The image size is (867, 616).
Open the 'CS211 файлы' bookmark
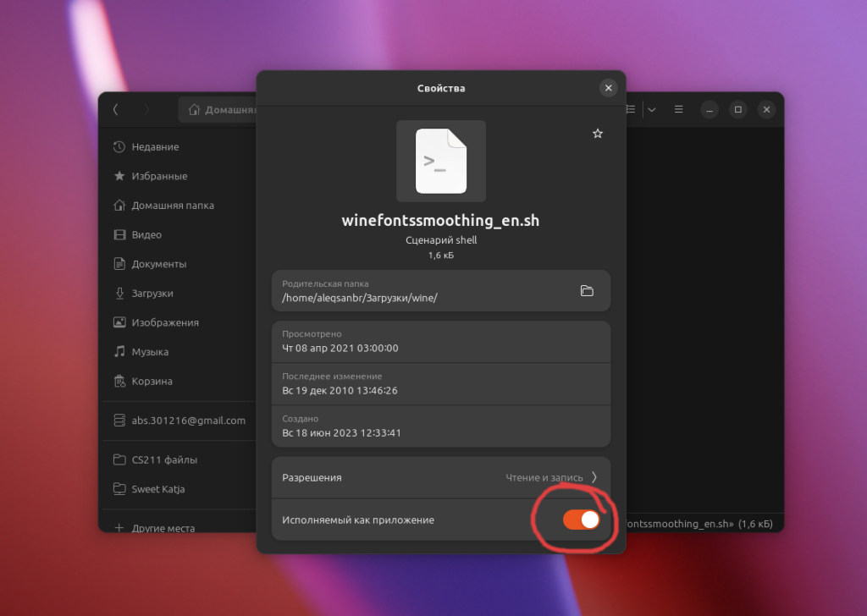pyautogui.click(x=164, y=460)
